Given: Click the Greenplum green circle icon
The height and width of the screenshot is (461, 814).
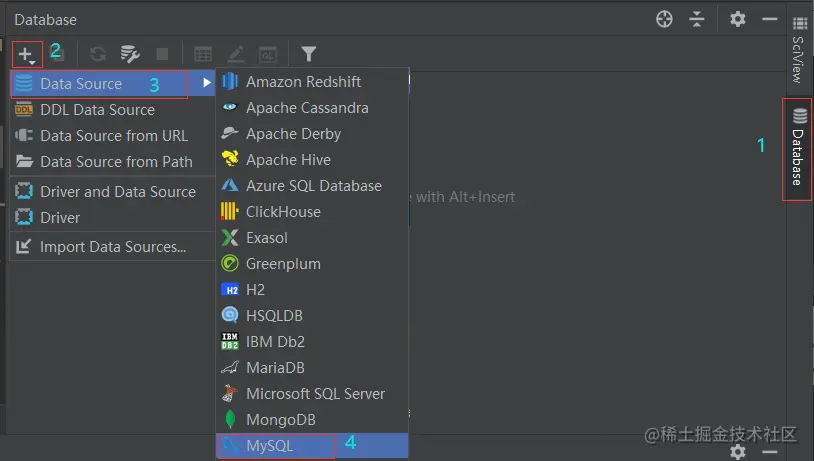Looking at the screenshot, I should pos(229,263).
